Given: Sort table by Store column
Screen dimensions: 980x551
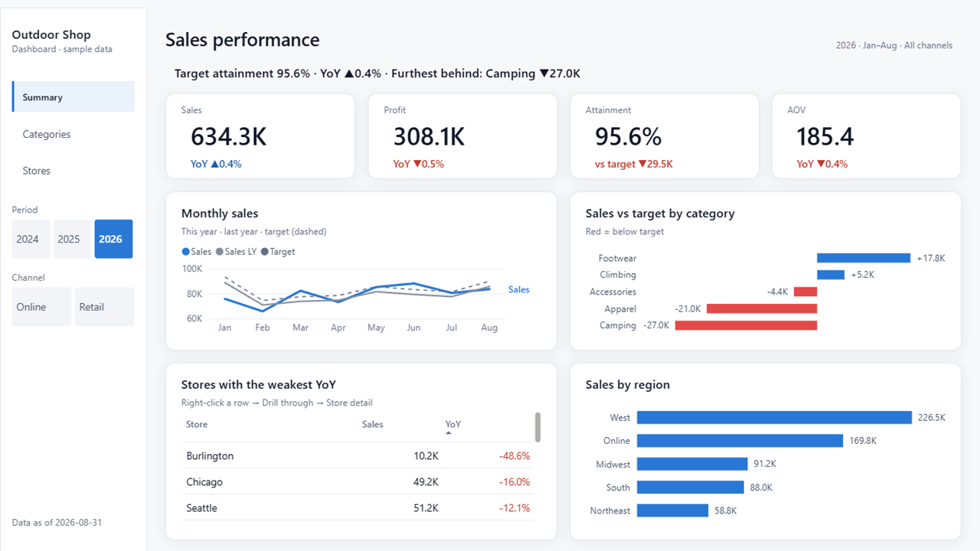Looking at the screenshot, I should click(197, 424).
